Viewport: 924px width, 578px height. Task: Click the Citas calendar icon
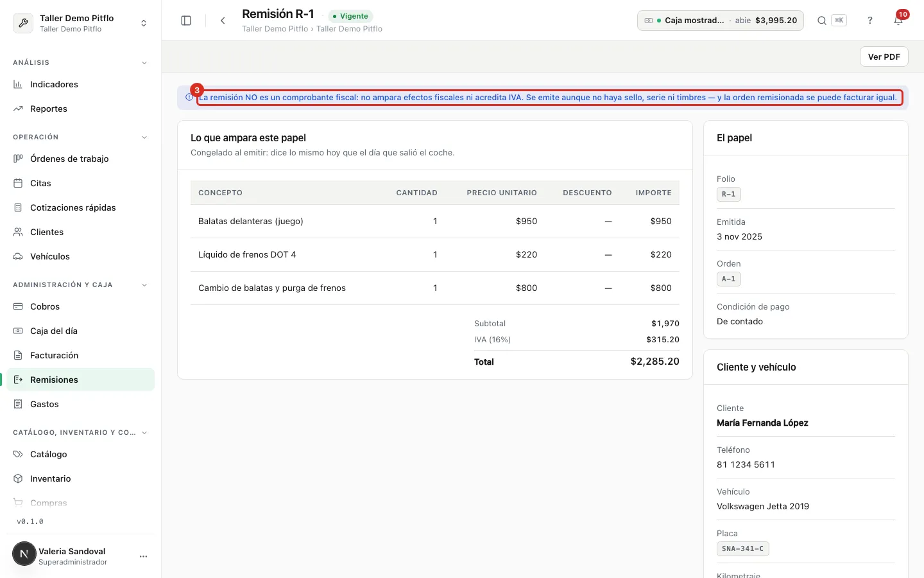click(x=18, y=183)
